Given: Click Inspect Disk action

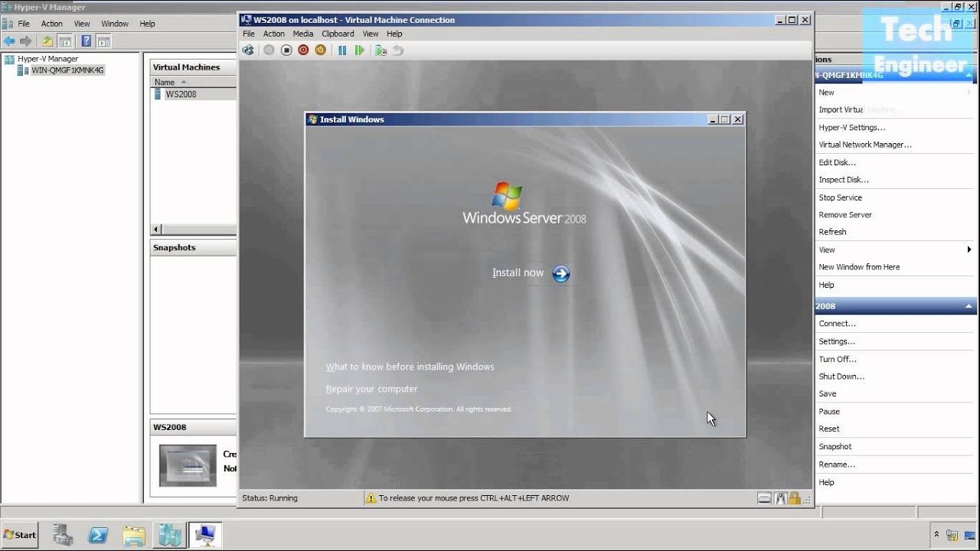Looking at the screenshot, I should click(844, 180).
